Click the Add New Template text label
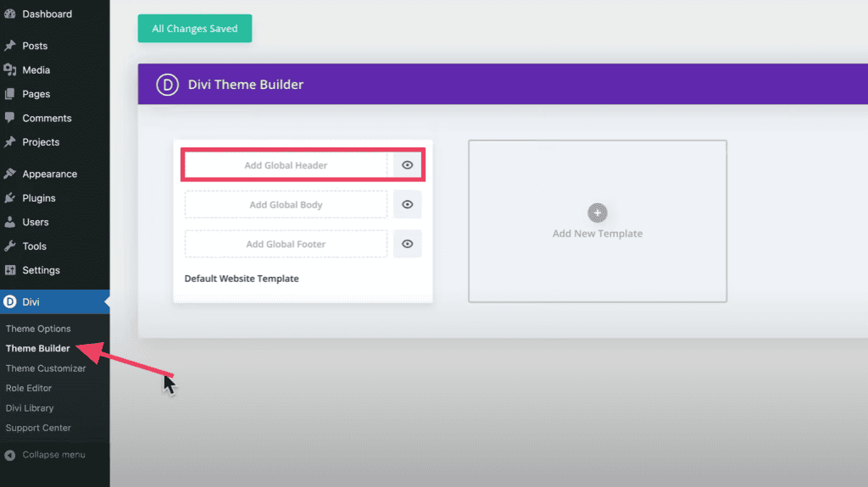This screenshot has height=487, width=868. tap(598, 234)
